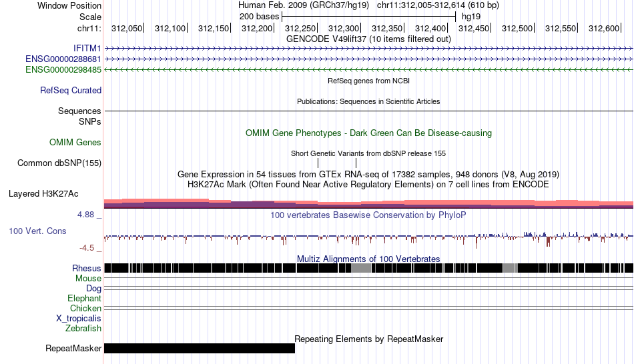The width and height of the screenshot is (634, 364).
Task: Click the -4.5 PhyloP lower limit value
Action: click(87, 247)
